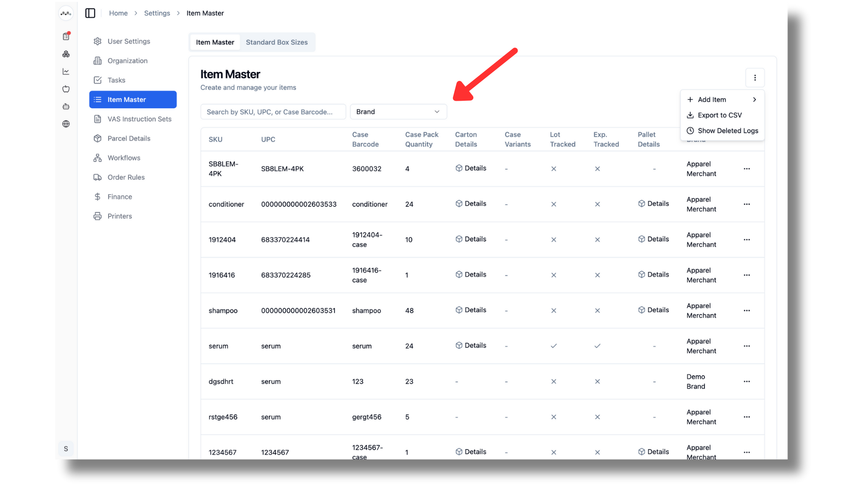
Task: Click the Lot Tracked column header
Action: [x=562, y=139]
